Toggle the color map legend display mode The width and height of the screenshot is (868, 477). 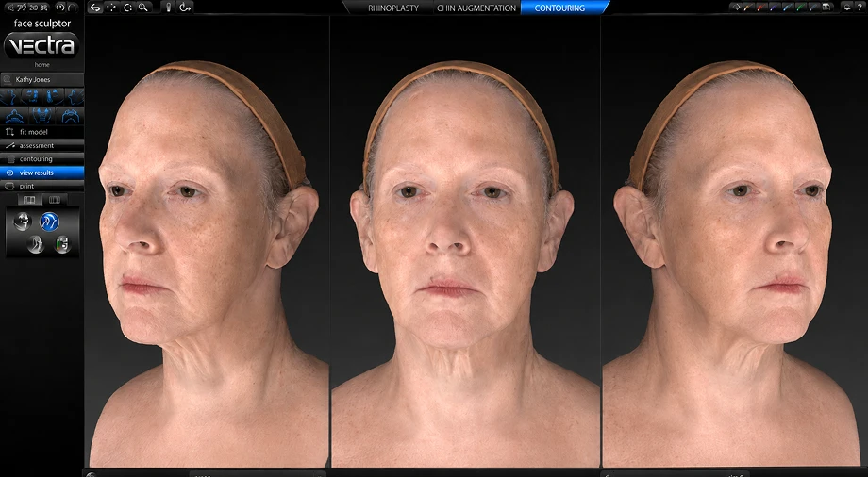point(62,244)
